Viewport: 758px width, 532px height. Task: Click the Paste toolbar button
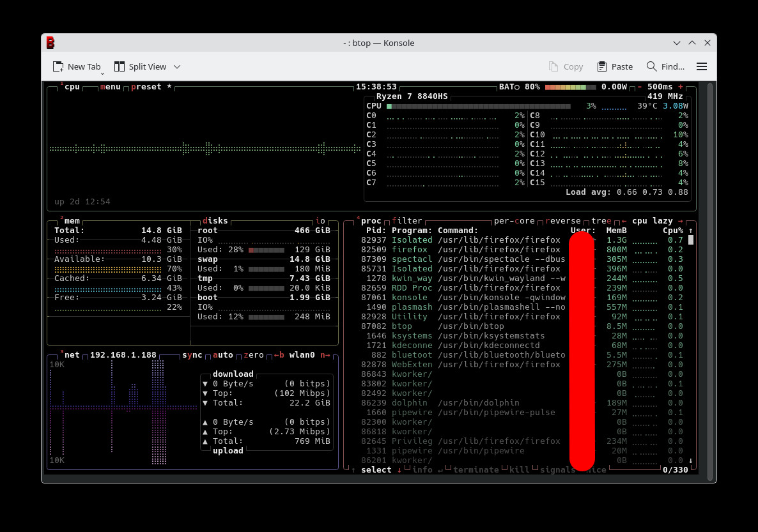click(x=615, y=66)
